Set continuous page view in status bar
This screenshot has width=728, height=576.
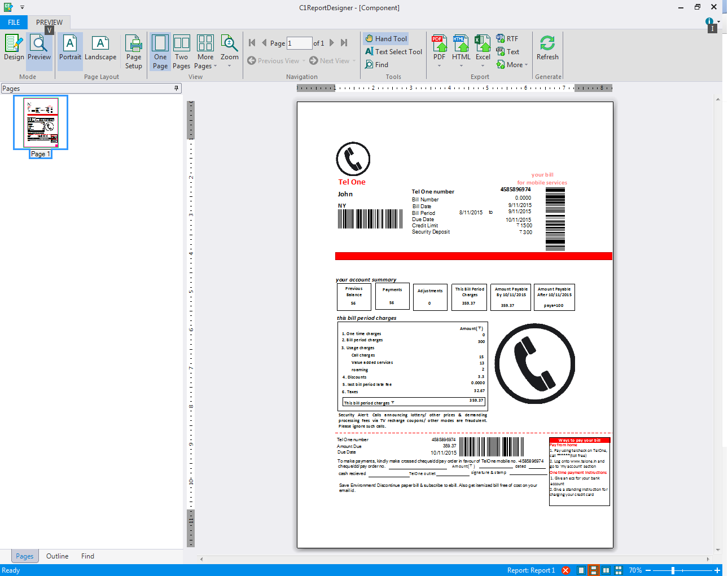click(x=593, y=570)
